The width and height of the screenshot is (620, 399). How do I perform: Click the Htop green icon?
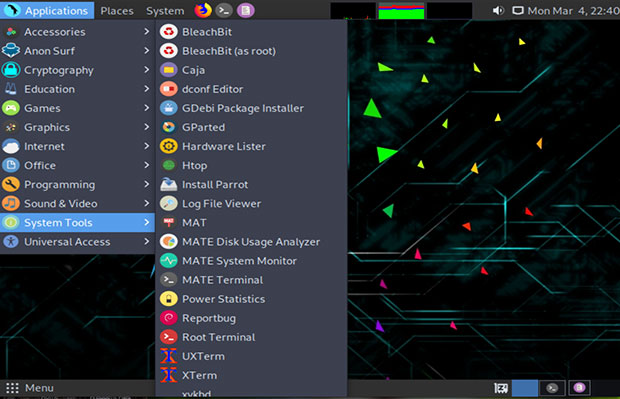(168, 165)
